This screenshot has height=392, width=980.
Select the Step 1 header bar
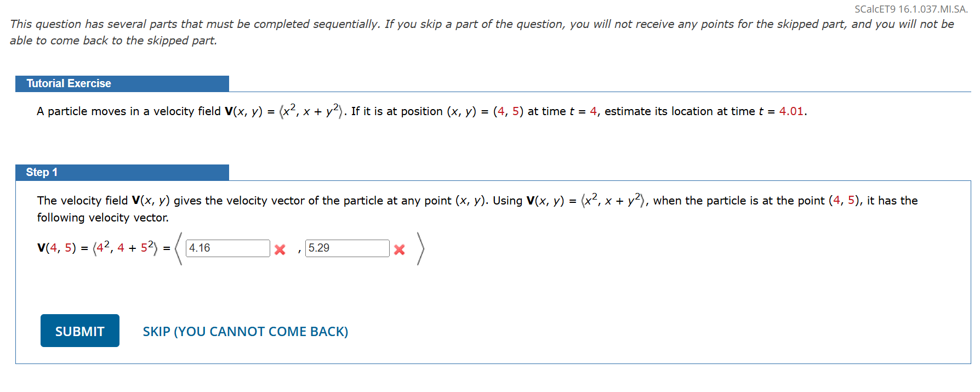click(122, 172)
